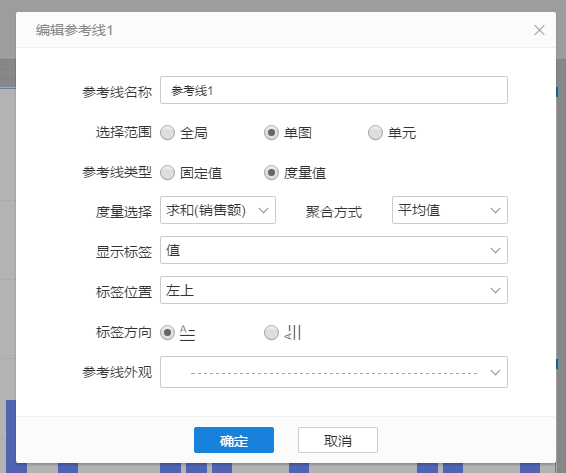Click chevron arrow of 显示标签 field
The height and width of the screenshot is (473, 566).
(x=495, y=250)
